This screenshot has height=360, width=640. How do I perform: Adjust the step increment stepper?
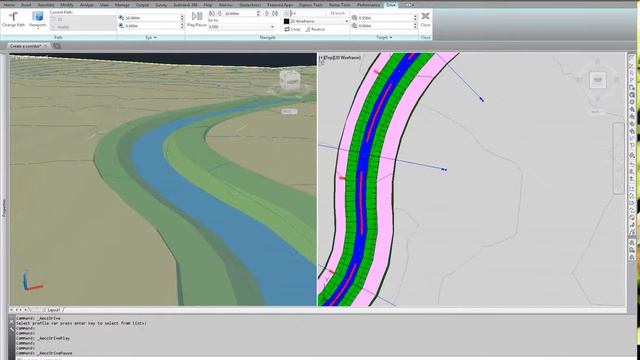(258, 13)
